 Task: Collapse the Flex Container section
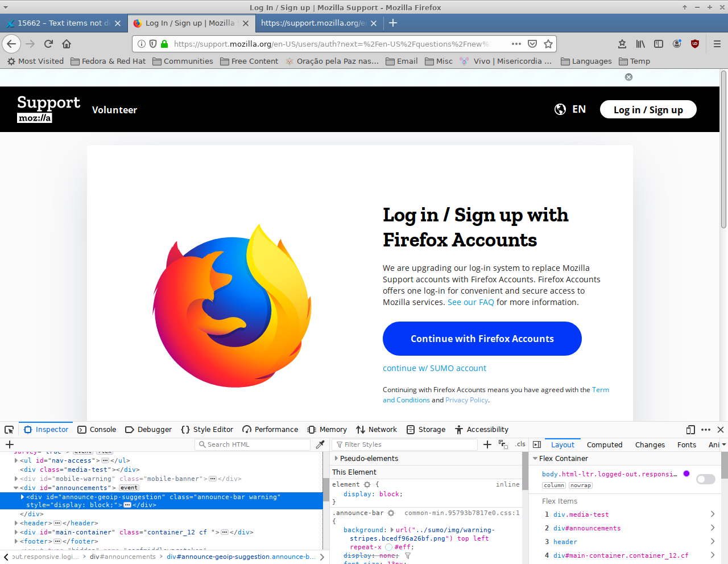click(x=535, y=459)
